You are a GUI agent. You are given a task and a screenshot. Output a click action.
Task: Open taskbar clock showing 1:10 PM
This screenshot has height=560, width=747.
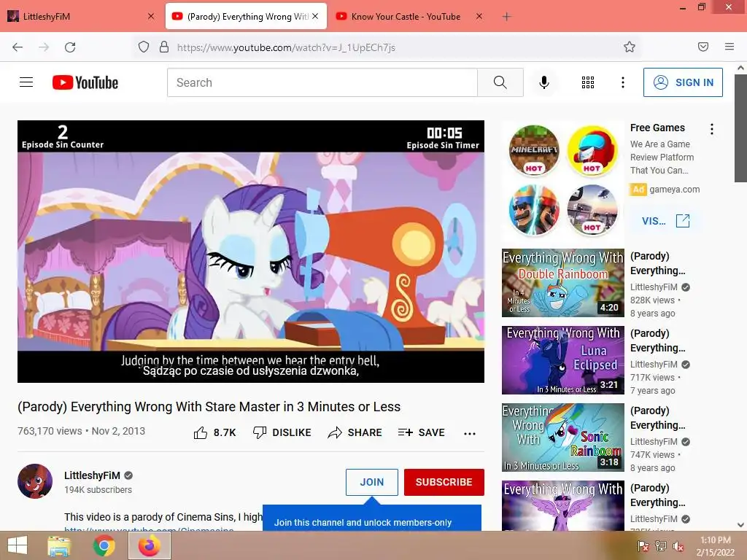tap(715, 545)
